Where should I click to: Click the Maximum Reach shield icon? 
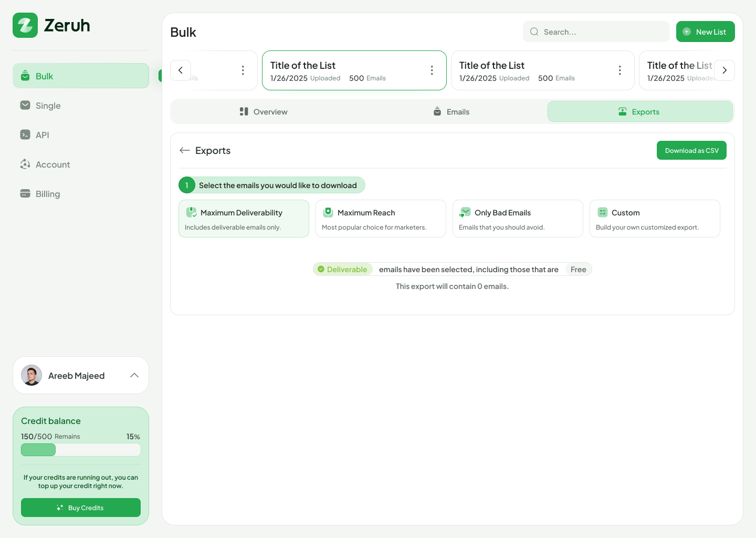pos(328,212)
